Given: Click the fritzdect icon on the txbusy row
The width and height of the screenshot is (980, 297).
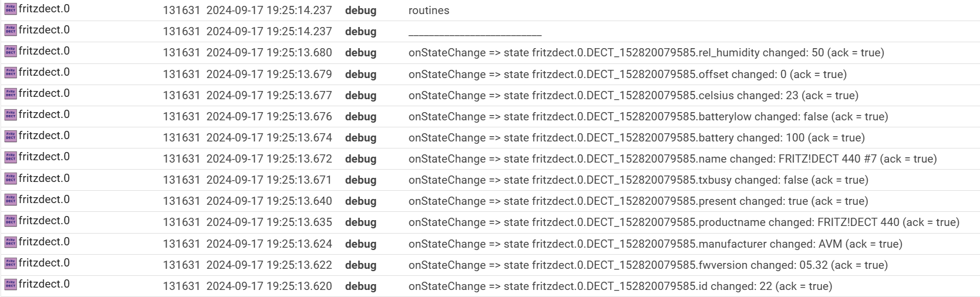Looking at the screenshot, I should (x=10, y=178).
